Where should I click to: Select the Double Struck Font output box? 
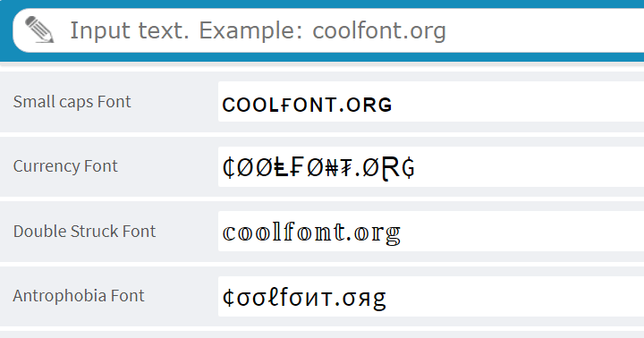coord(431,232)
